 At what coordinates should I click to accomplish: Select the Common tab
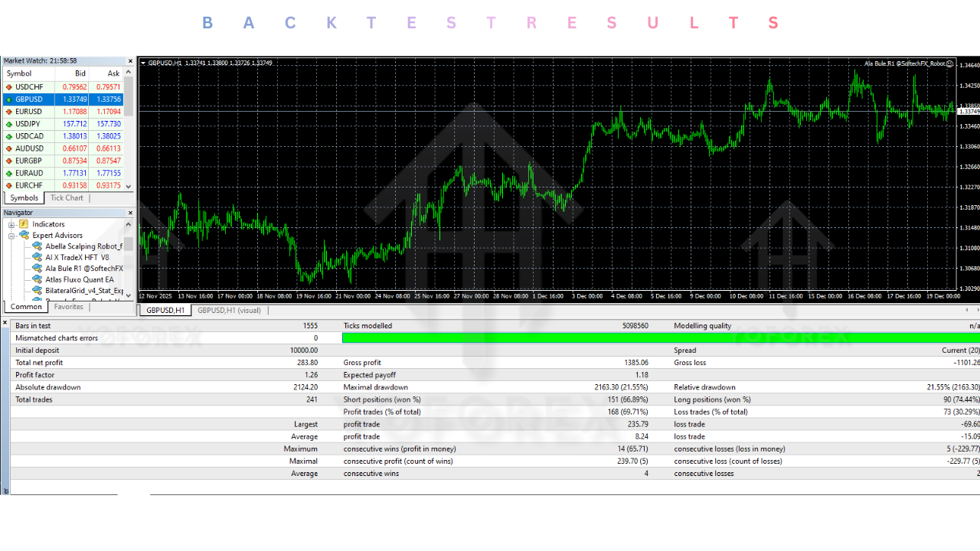[x=26, y=306]
